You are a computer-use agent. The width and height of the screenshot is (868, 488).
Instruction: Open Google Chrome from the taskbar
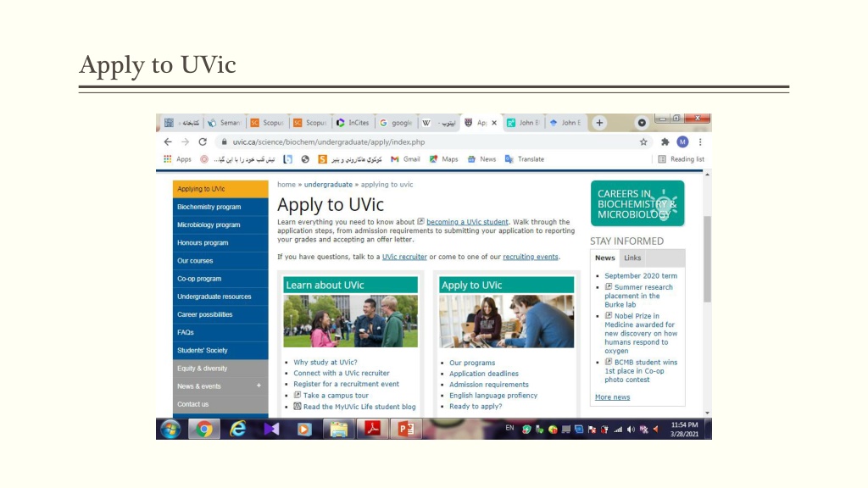pos(203,429)
